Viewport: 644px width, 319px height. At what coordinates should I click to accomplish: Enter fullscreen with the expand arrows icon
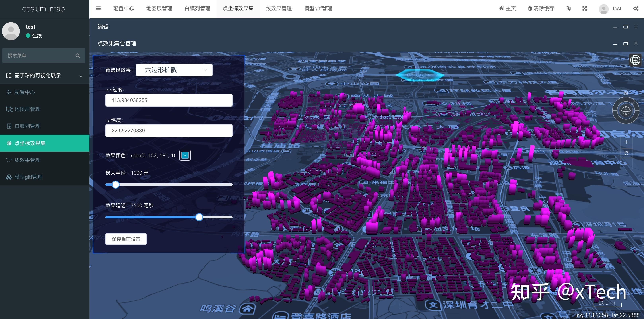click(x=585, y=8)
